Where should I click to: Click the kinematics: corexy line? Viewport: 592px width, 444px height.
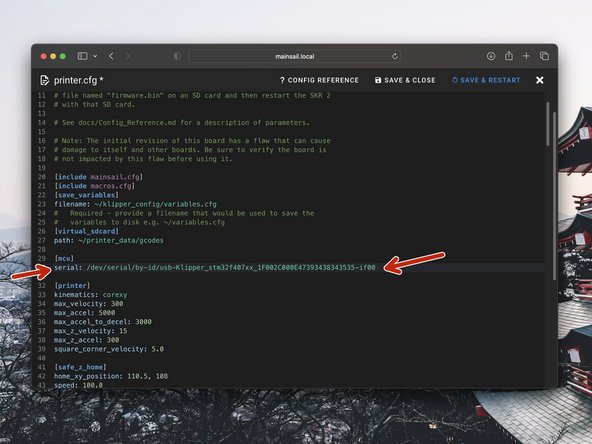[x=91, y=294]
